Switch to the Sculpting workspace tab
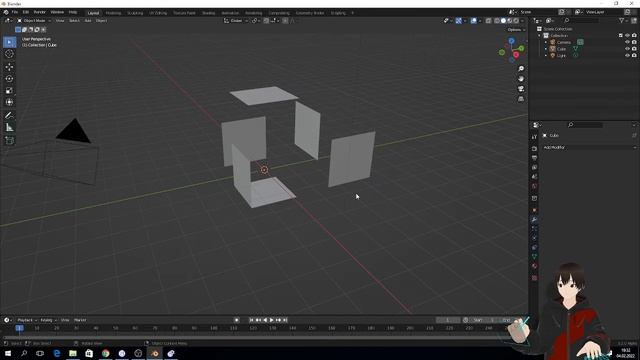This screenshot has width=640, height=360. pos(135,13)
